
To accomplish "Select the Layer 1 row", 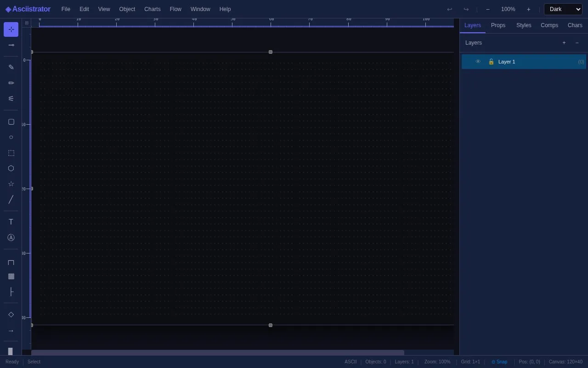I will pyautogui.click(x=524, y=62).
